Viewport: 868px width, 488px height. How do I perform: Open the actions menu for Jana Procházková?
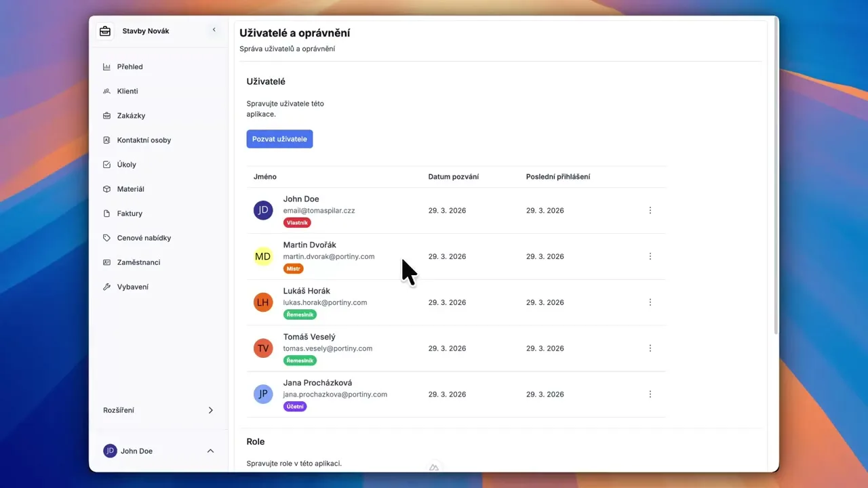[x=650, y=394]
